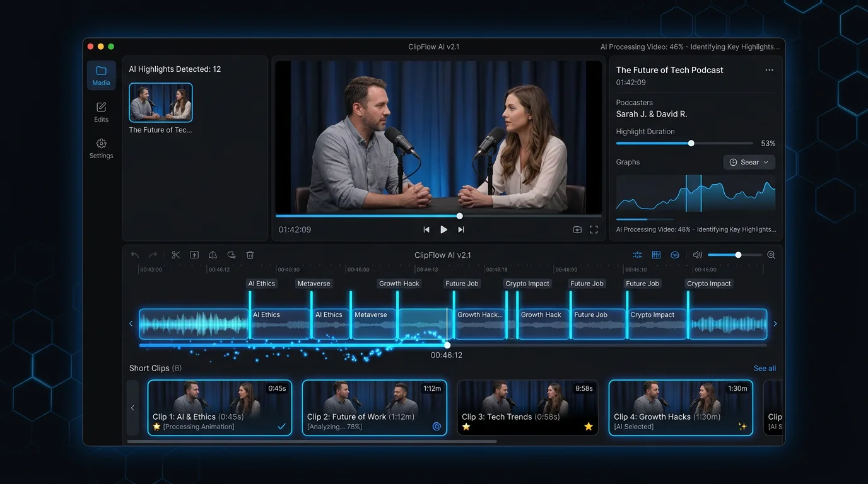Click the Growth Hack marker label
The image size is (868, 484).
click(399, 284)
